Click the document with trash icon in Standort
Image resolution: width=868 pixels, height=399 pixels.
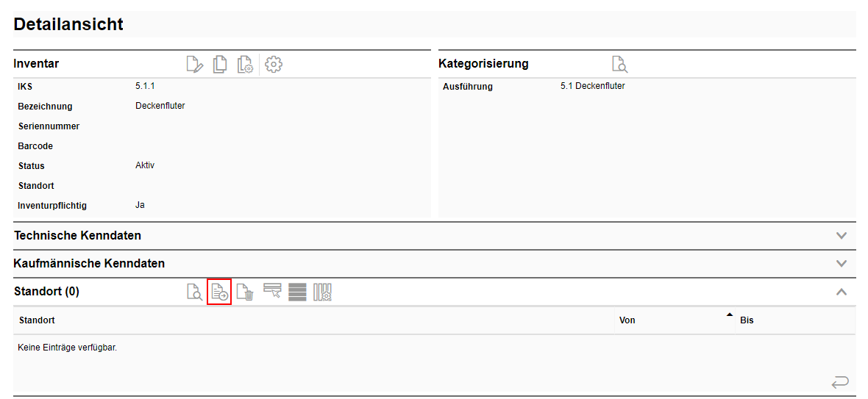point(245,292)
